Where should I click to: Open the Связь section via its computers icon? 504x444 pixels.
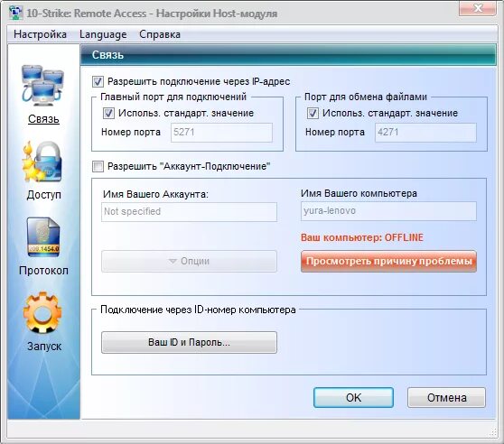point(42,85)
